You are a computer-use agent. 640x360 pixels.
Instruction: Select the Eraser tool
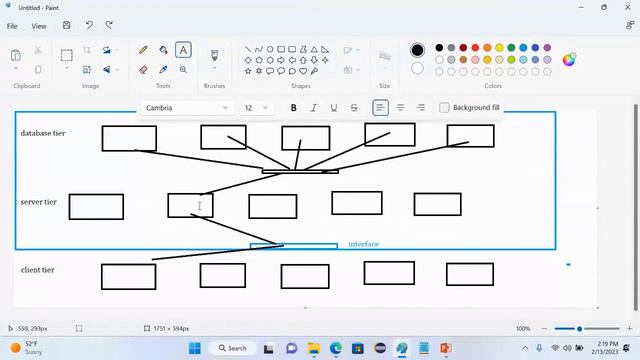(143, 70)
